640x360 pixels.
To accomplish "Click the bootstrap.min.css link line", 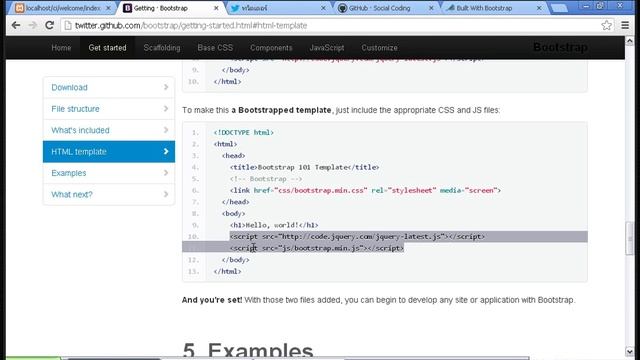I will point(365,191).
